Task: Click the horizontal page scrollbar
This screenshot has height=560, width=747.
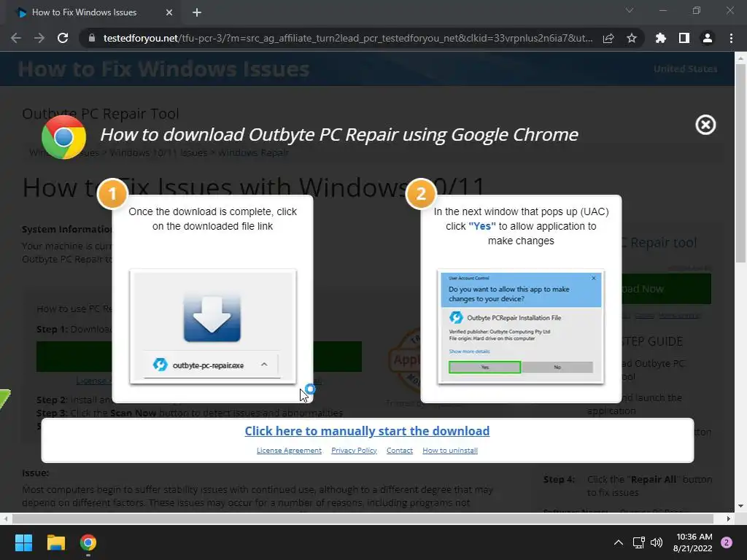Action: pyautogui.click(x=363, y=518)
